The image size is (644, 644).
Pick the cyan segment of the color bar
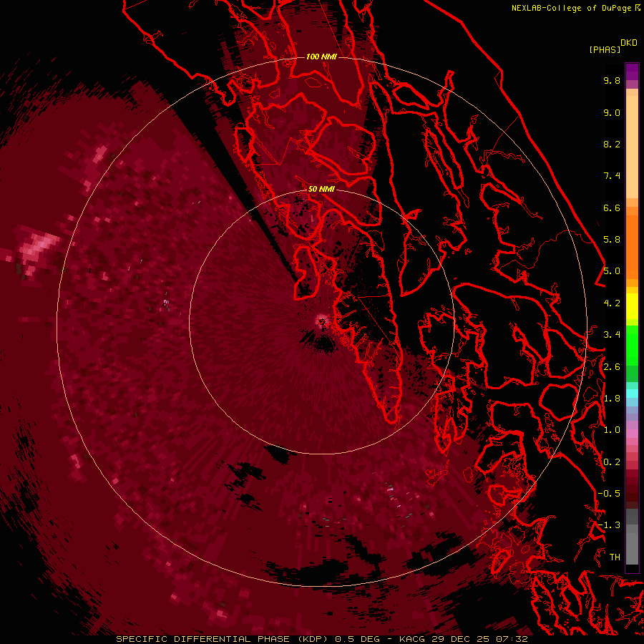[x=632, y=394]
